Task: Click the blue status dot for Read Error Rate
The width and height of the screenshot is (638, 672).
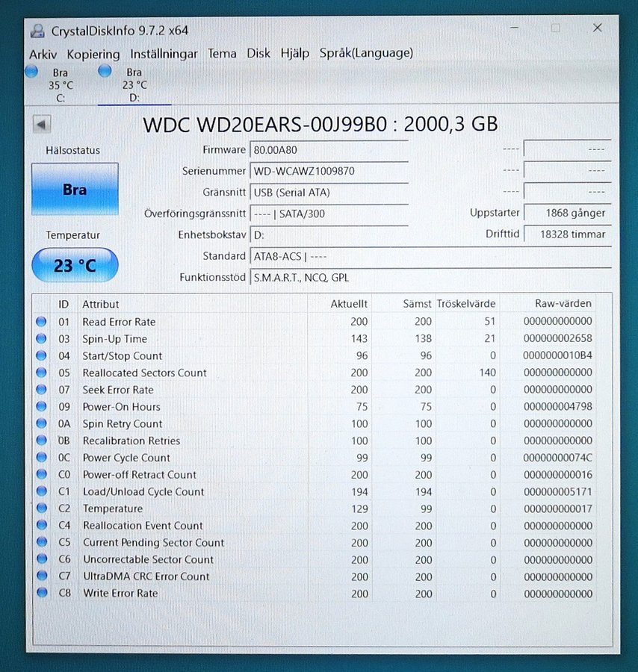Action: (41, 322)
